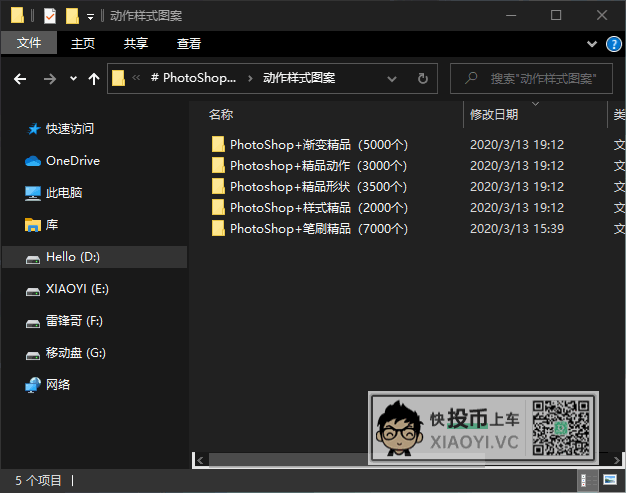The height and width of the screenshot is (493, 626).
Task: Select OneDrive in the navigation pane
Action: pyautogui.click(x=73, y=161)
